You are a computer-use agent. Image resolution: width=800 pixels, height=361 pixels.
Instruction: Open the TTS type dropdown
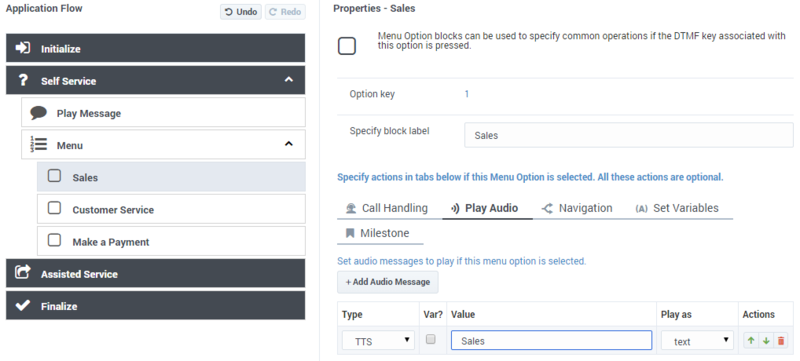coord(378,341)
